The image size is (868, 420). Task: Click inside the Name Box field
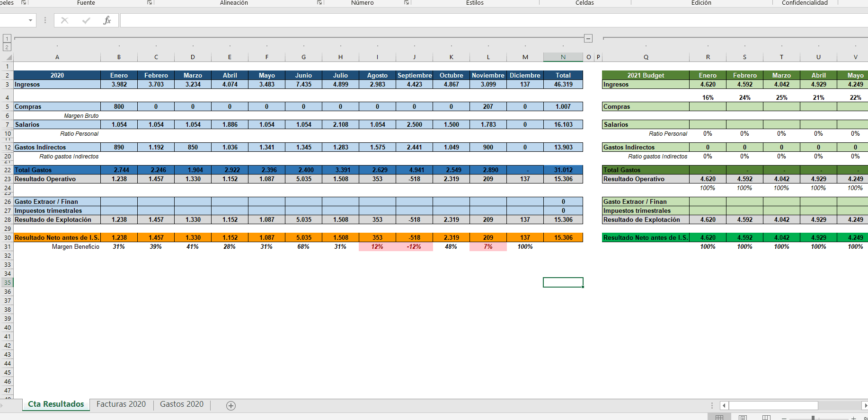pyautogui.click(x=13, y=20)
